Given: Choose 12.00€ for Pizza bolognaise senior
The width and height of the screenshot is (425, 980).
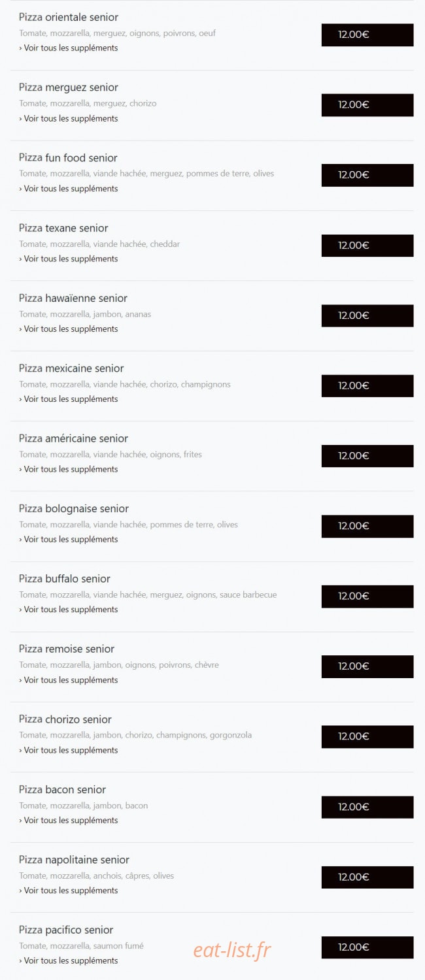Looking at the screenshot, I should 367,526.
